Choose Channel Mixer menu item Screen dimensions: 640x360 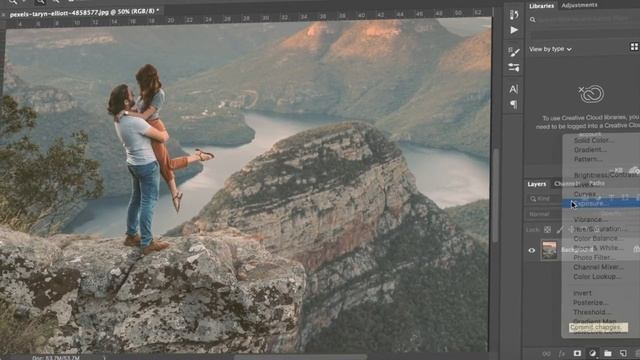598,267
